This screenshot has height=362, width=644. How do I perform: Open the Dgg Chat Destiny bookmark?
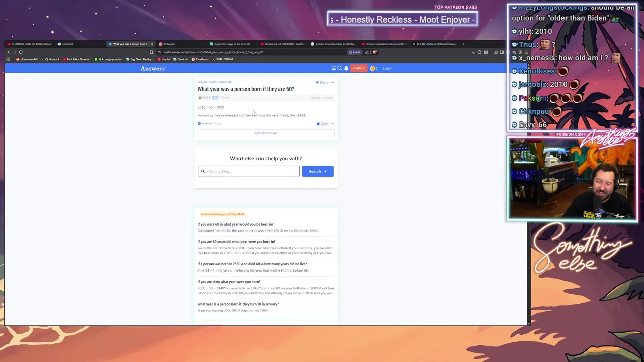pos(141,59)
